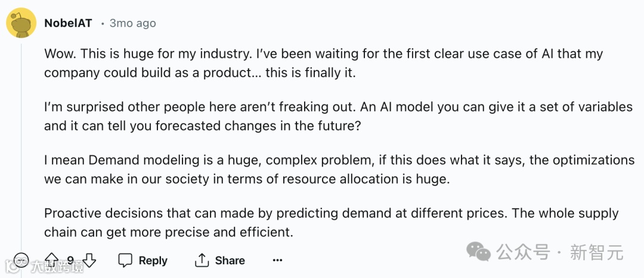Click the Demand modeling paragraph
644x278 pixels.
(x=322, y=169)
